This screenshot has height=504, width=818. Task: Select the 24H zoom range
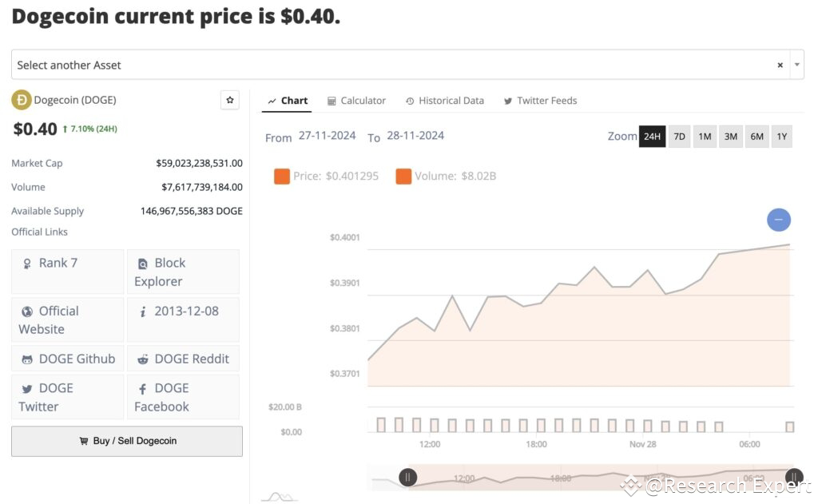pos(652,137)
